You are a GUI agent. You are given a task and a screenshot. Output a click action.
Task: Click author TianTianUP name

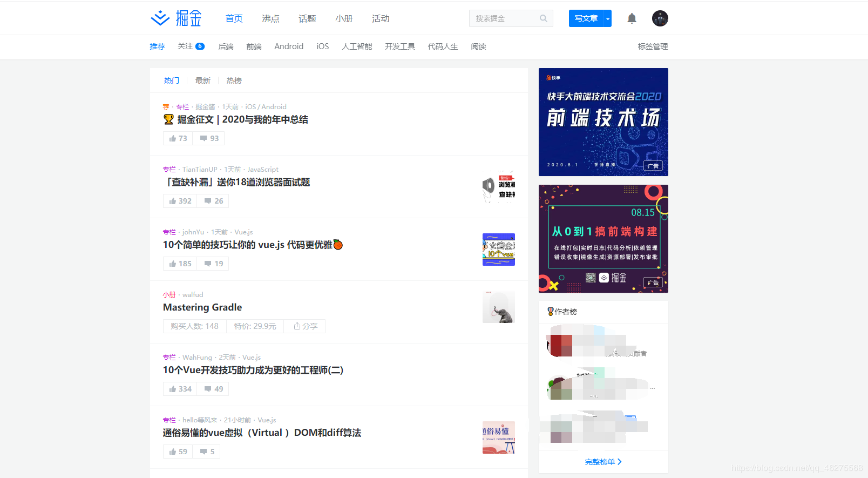200,170
